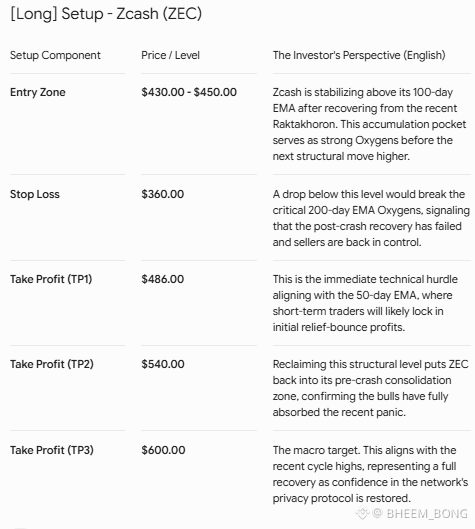Click the Entry Zone description mentioning Raktakhoron
The image size is (475, 529).
(369, 124)
